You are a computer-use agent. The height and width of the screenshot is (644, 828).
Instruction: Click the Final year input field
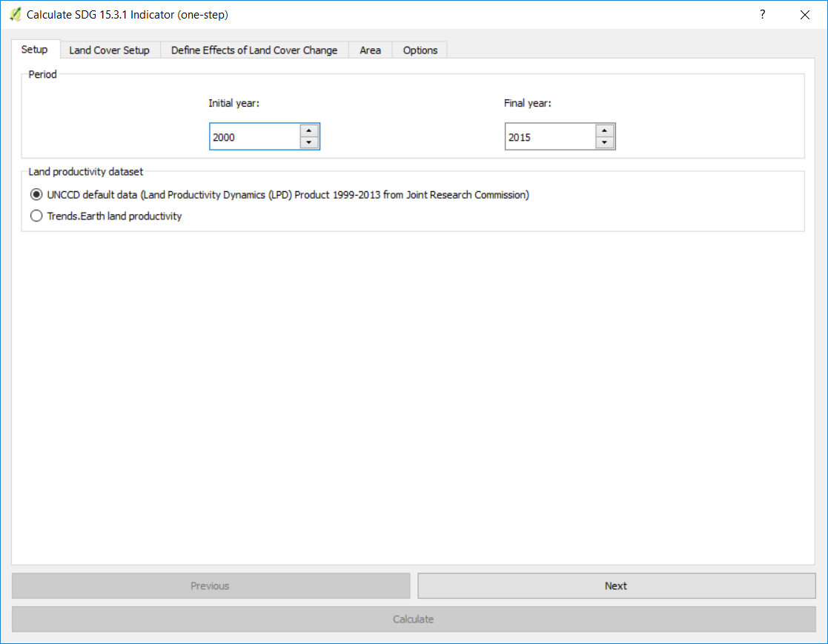[550, 137]
